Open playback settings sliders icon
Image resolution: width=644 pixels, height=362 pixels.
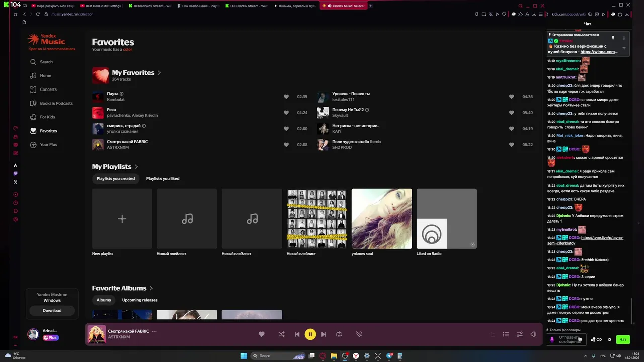tap(520, 334)
